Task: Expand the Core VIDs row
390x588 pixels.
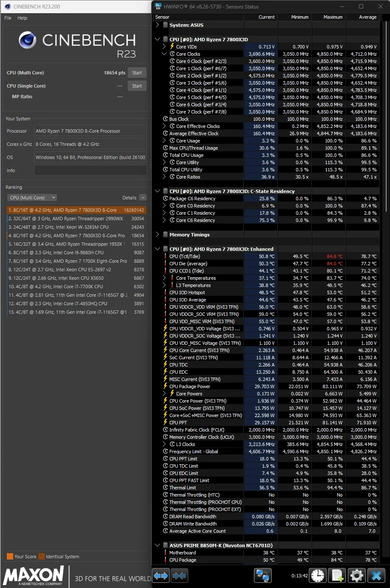Action: (x=164, y=47)
